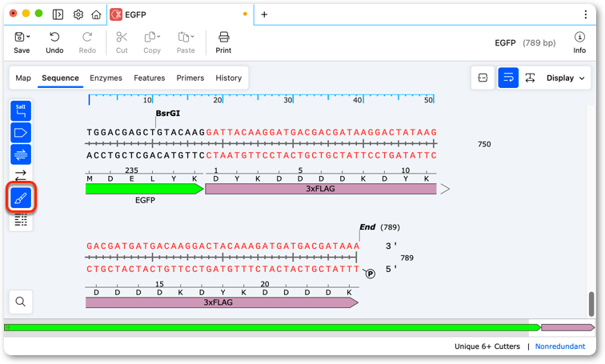Expand the Paste options arrow
The image size is (605, 364).
193,37
